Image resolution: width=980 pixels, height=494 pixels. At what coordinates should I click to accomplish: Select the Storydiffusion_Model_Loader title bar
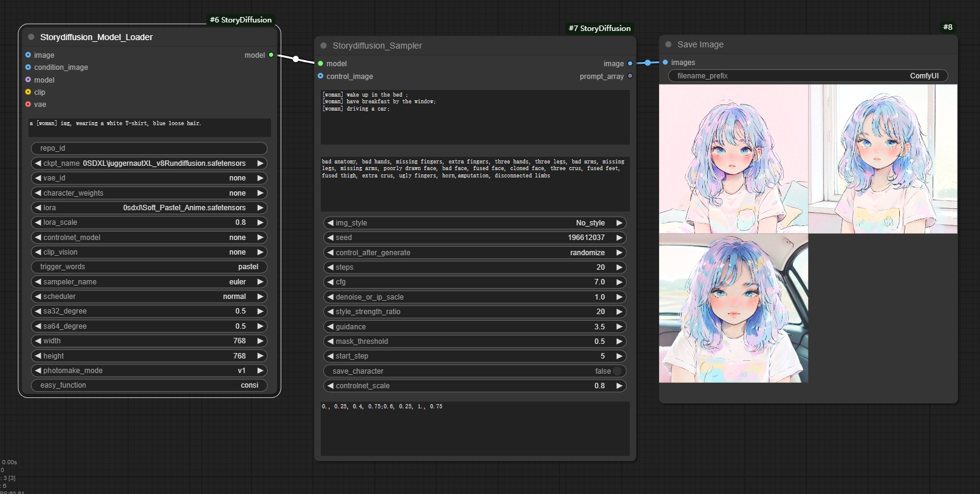(149, 37)
